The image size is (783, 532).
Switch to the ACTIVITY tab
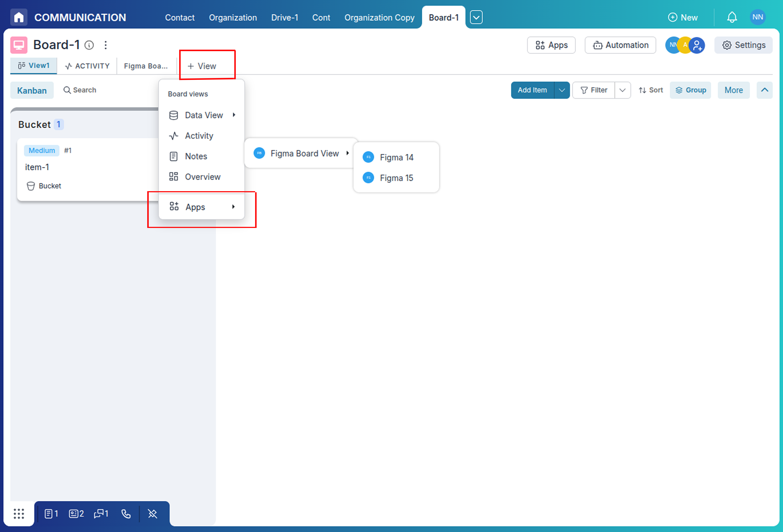pos(87,66)
